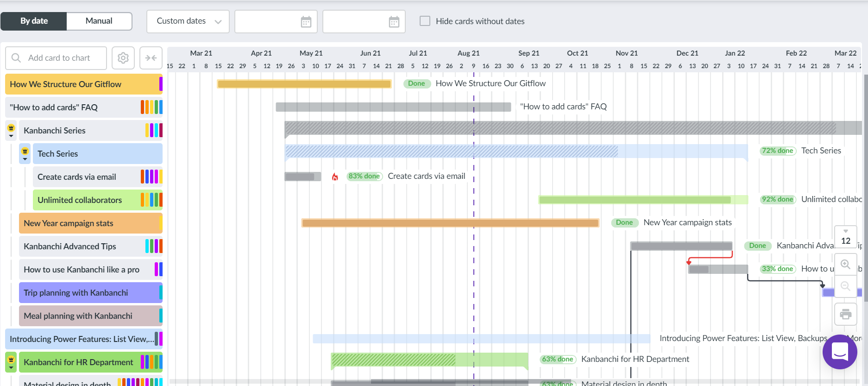Viewport: 868px width, 386px height.
Task: Open the chart settings gear icon
Action: [123, 58]
